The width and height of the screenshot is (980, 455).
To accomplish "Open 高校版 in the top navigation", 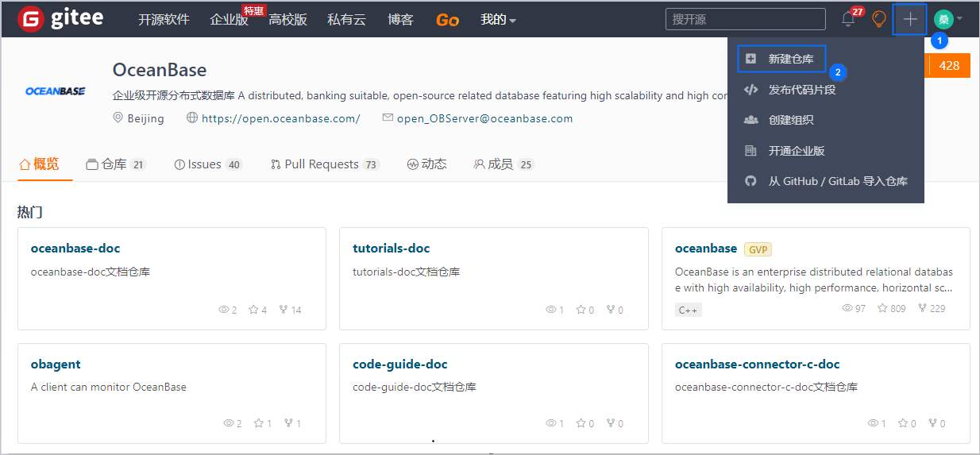I will [x=287, y=19].
